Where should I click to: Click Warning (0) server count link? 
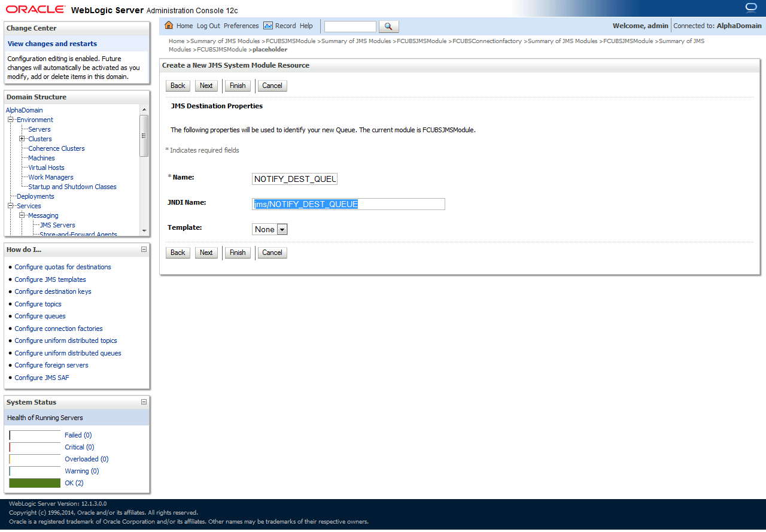click(x=82, y=471)
